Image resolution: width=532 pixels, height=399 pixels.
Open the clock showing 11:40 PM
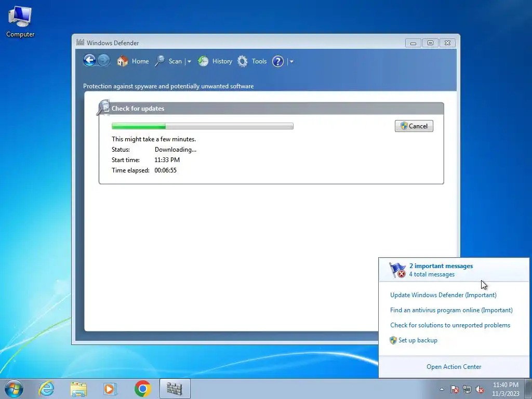coord(506,389)
